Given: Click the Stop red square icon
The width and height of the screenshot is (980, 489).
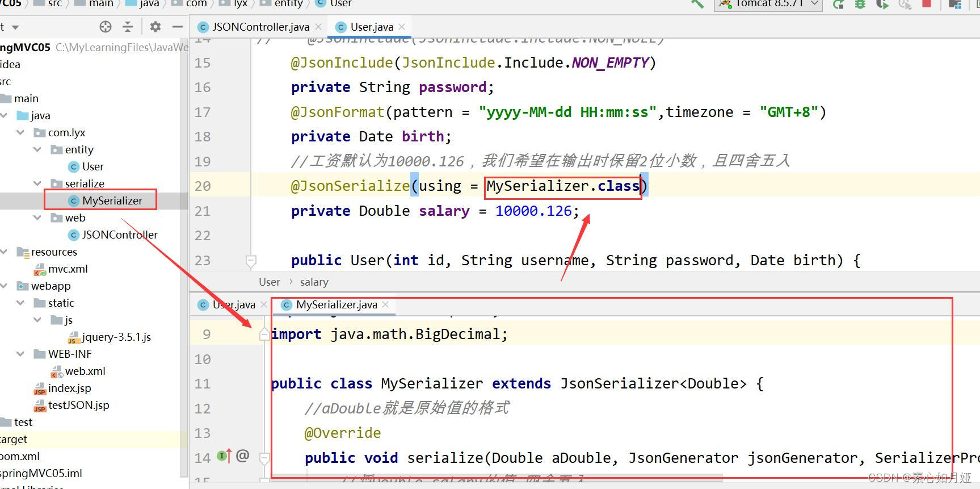Looking at the screenshot, I should [927, 3].
